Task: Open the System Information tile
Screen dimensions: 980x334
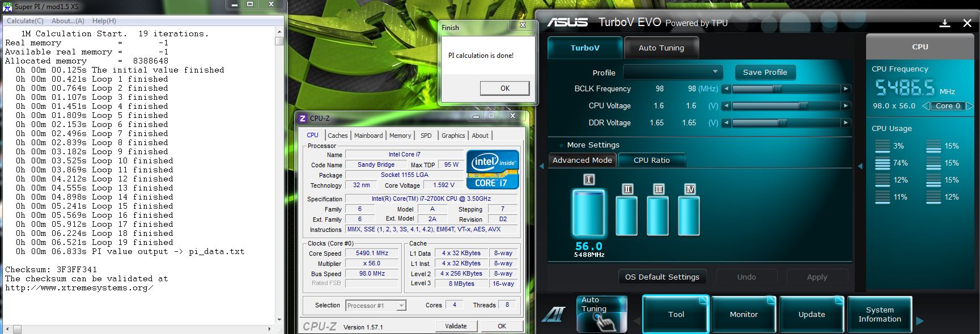Action: coord(880,314)
